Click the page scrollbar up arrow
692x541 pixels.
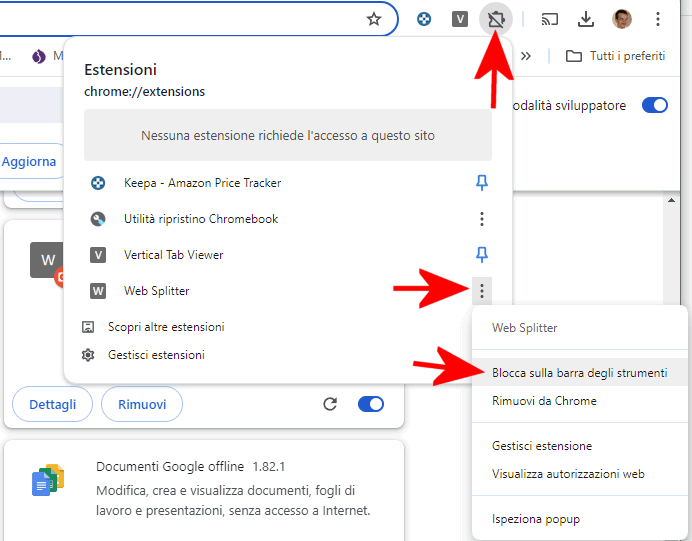tap(671, 200)
